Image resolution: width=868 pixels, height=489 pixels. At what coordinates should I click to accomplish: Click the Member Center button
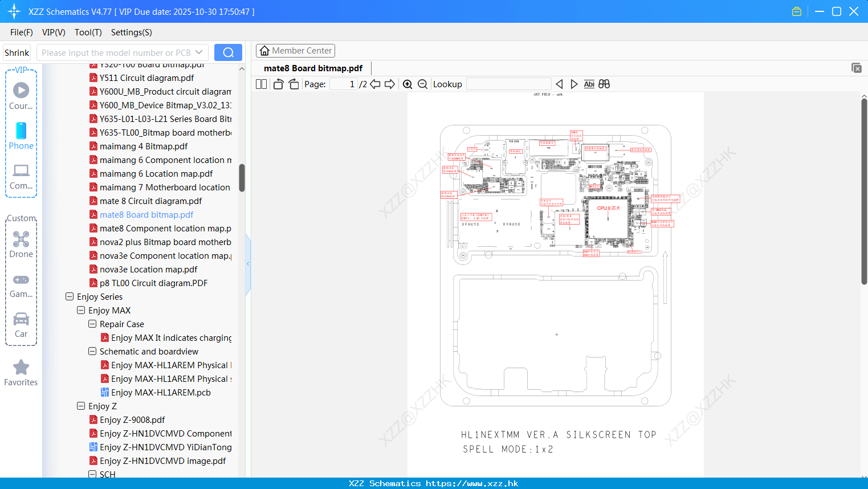(x=295, y=51)
